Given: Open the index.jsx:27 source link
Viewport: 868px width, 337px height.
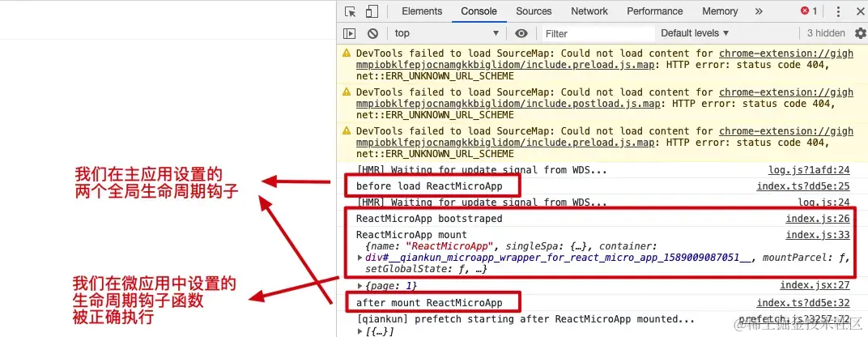Looking at the screenshot, I should [815, 285].
